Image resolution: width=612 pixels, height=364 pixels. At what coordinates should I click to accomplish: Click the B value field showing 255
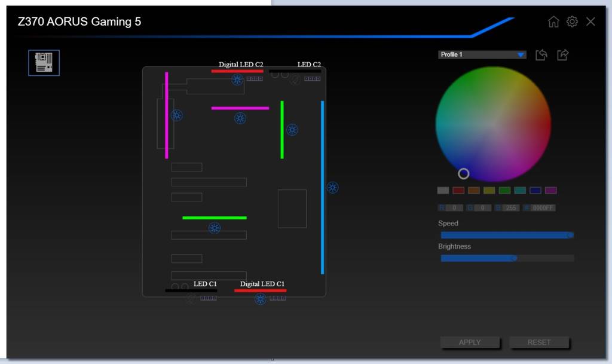[511, 208]
